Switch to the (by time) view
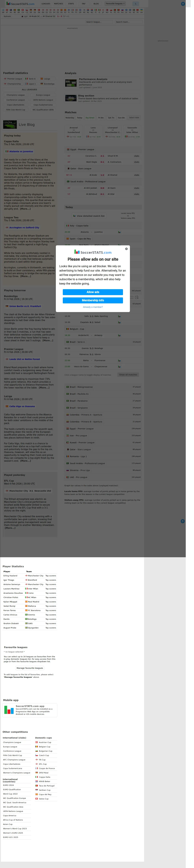This screenshot has width=194, height=868. (90, 118)
